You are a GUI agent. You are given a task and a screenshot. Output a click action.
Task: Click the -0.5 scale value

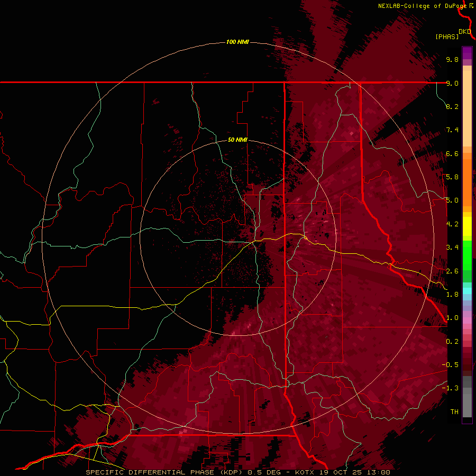tap(450, 365)
